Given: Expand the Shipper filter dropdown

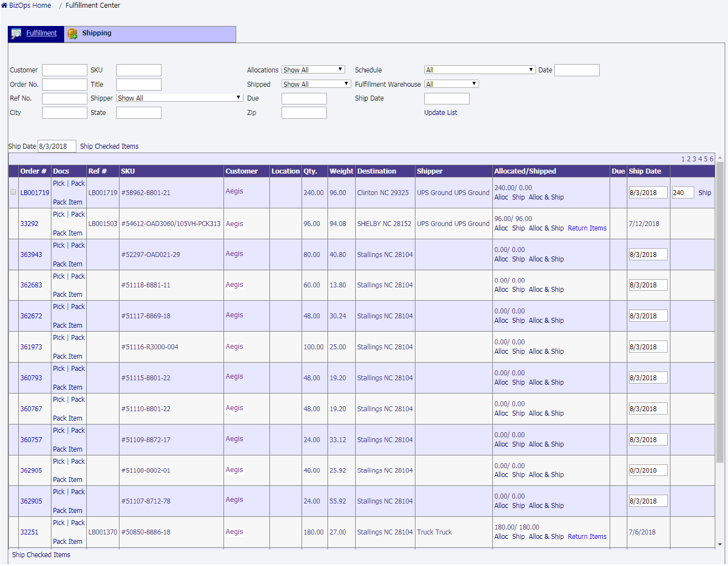Looking at the screenshot, I should pos(180,98).
